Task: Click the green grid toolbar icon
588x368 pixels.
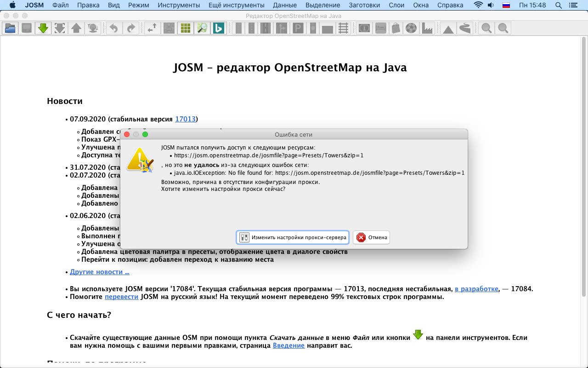Action: coord(185,28)
